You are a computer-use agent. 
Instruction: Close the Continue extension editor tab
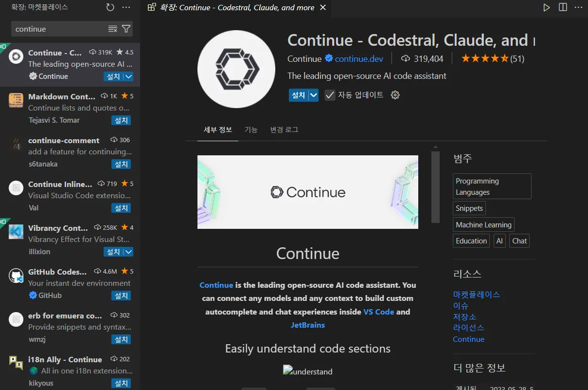pos(323,7)
